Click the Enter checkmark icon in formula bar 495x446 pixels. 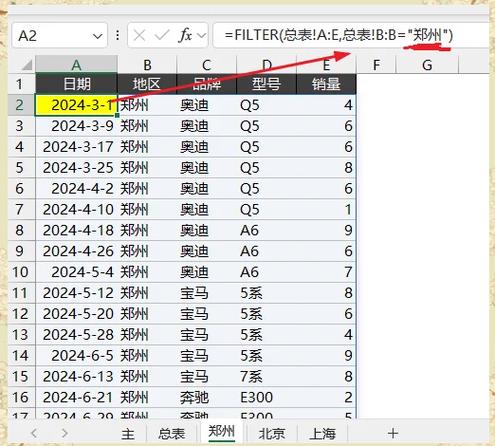click(162, 35)
